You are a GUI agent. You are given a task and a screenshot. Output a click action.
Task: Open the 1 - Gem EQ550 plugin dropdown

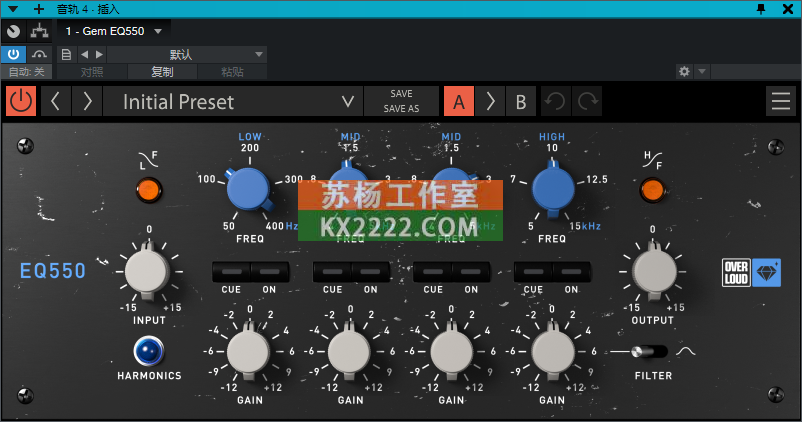pyautogui.click(x=114, y=31)
